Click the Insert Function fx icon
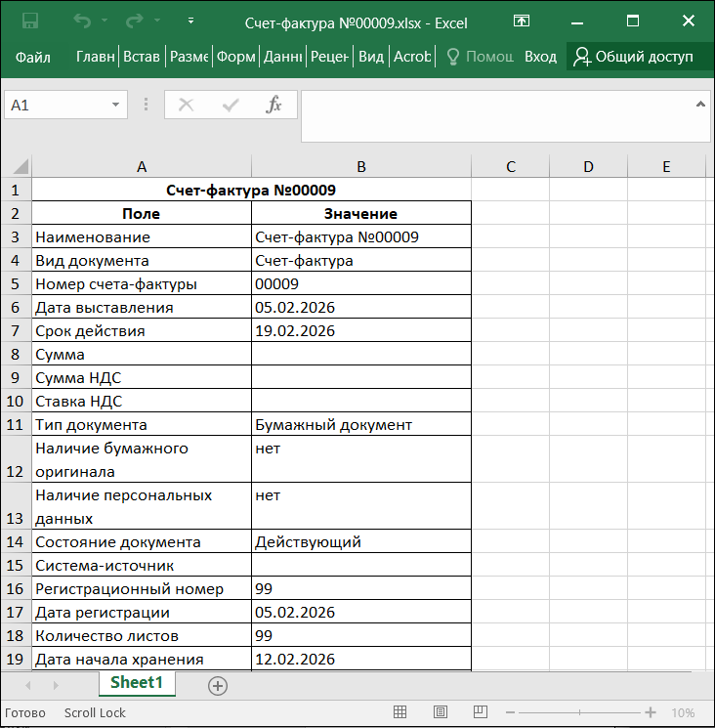 (x=273, y=105)
